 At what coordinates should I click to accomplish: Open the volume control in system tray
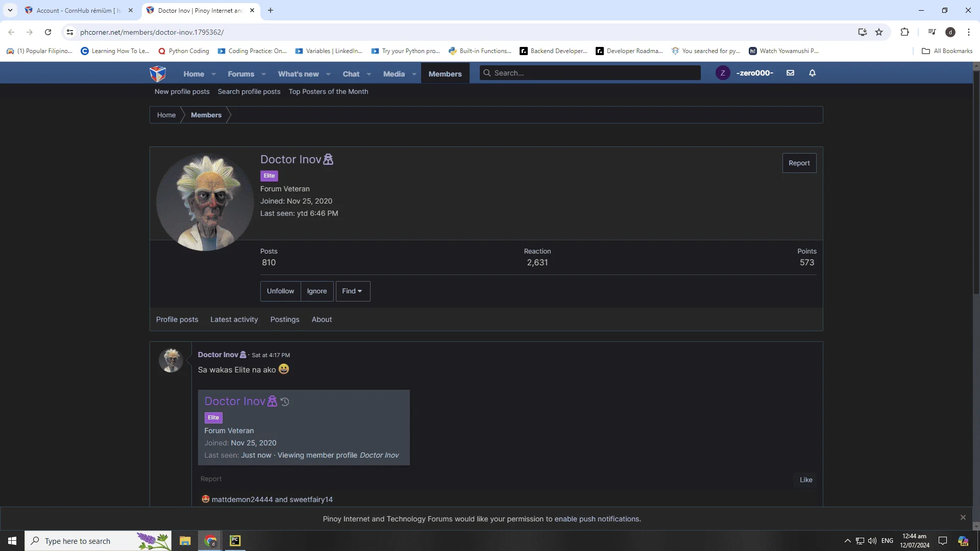click(872, 541)
